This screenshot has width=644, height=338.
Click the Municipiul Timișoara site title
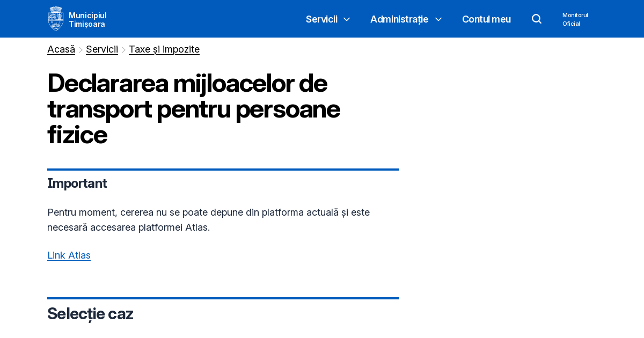(x=87, y=18)
